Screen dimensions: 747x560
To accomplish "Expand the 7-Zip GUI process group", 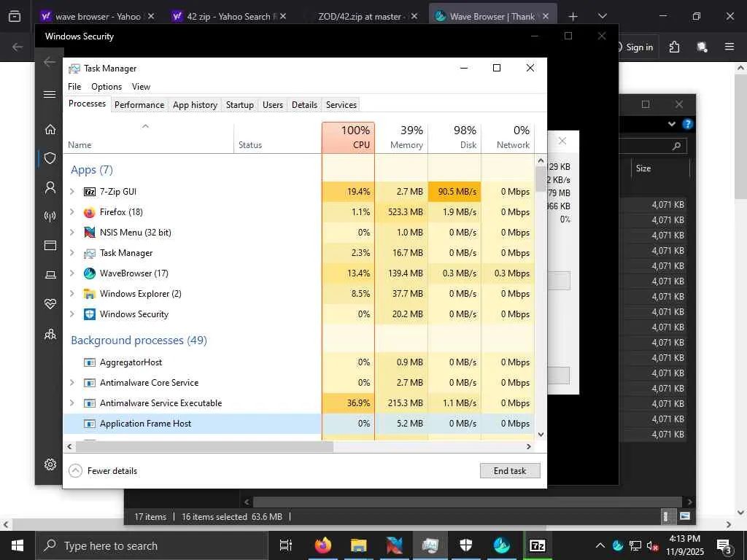I will pyautogui.click(x=72, y=192).
